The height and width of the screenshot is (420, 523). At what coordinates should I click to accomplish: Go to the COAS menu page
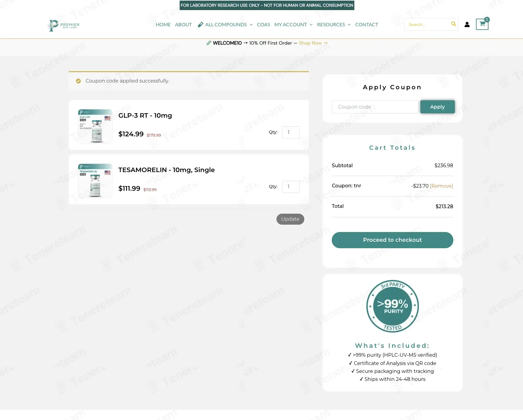pyautogui.click(x=263, y=25)
